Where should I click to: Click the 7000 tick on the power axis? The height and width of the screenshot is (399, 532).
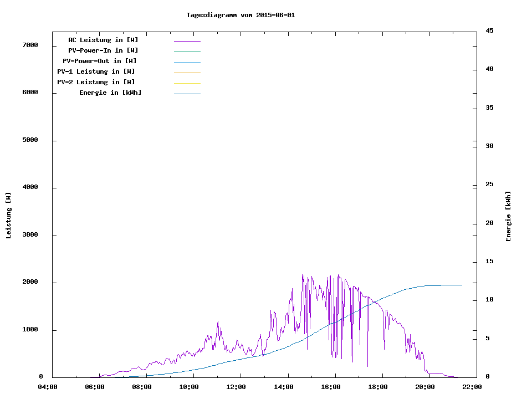tap(30, 45)
